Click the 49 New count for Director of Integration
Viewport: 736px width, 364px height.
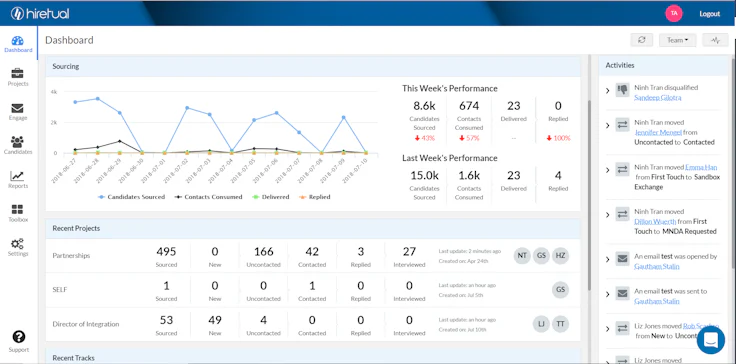click(215, 320)
